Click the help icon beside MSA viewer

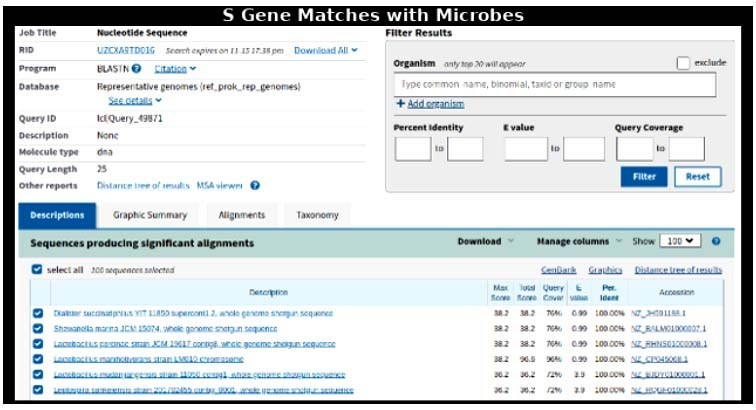[x=256, y=186]
